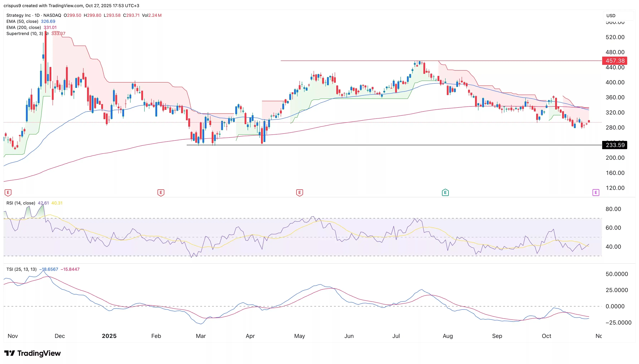Click the earnings E marker near May

299,193
